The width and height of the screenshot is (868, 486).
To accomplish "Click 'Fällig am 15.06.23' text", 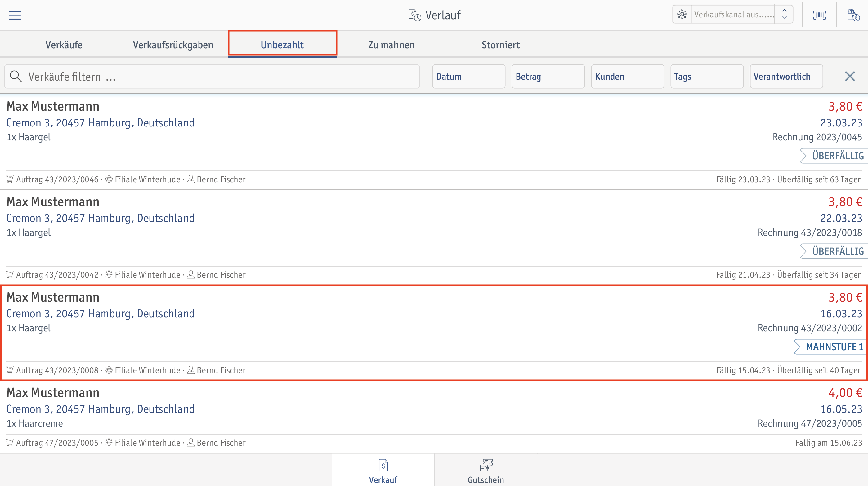I will [829, 443].
